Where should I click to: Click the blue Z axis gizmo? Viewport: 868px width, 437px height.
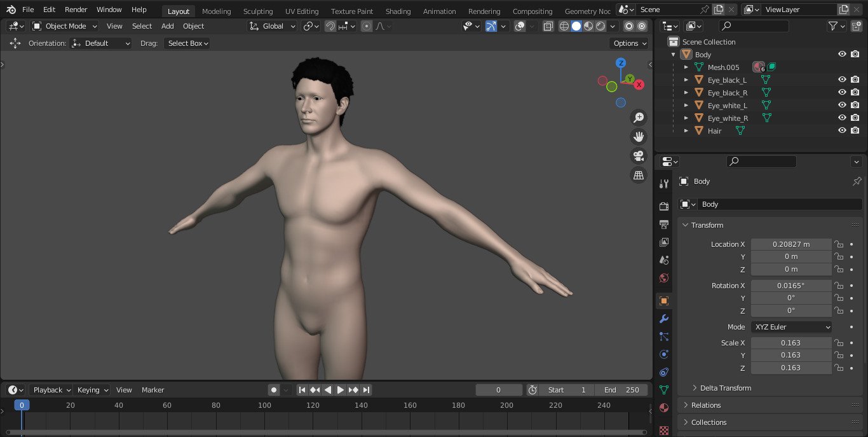(621, 63)
